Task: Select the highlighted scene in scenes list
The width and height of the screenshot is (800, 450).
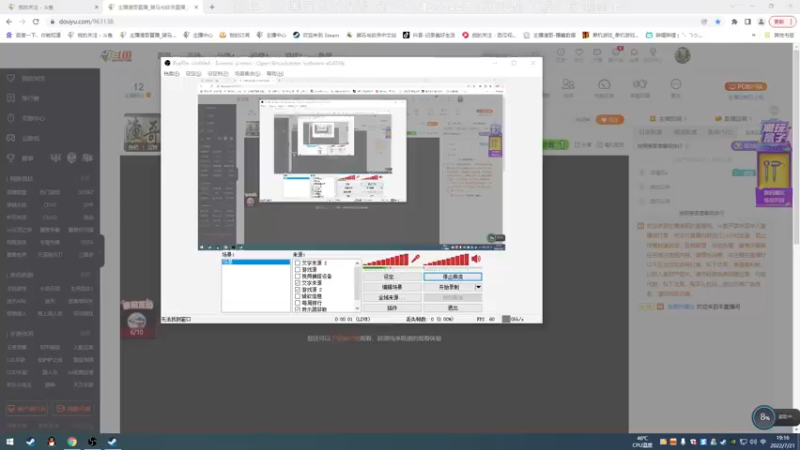Action: pos(256,262)
